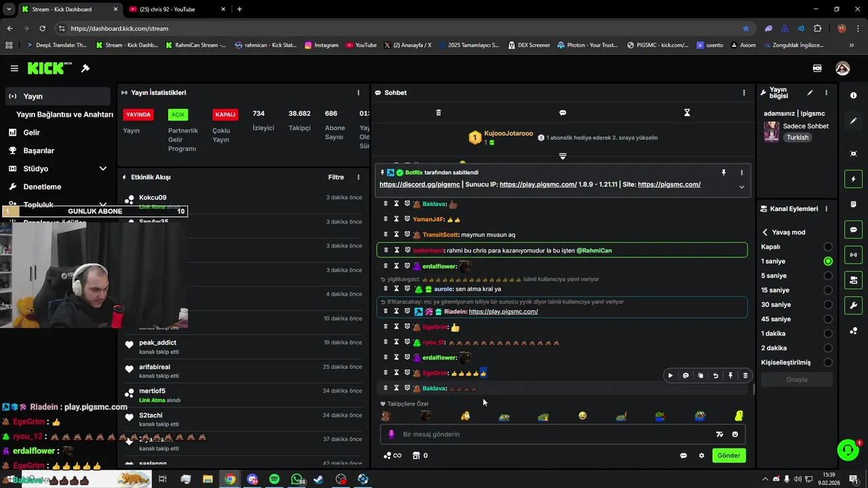Viewport: 868px width, 488px height.
Task: Open browser tab search dropdown
Action: pos(9,9)
